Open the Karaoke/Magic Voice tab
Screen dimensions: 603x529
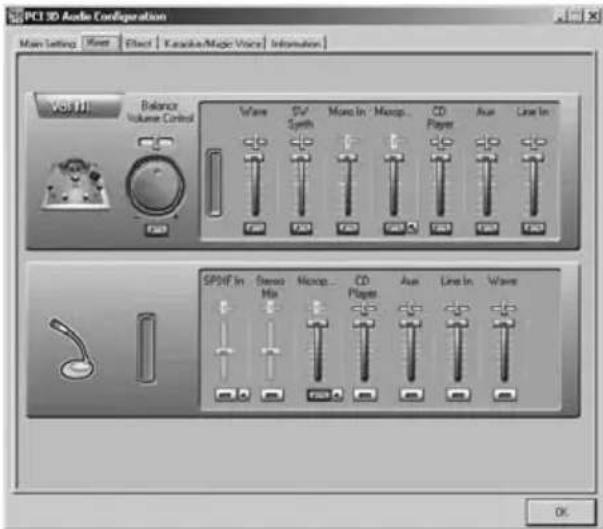click(213, 43)
